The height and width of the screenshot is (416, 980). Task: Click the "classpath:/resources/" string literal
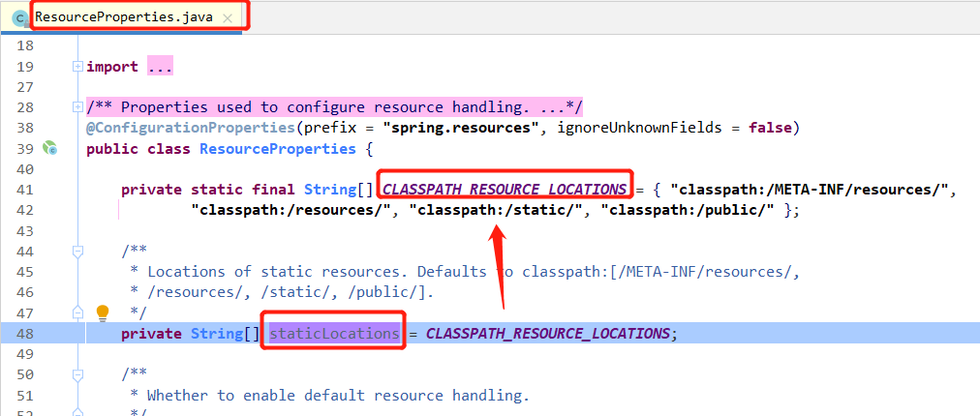pos(291,211)
